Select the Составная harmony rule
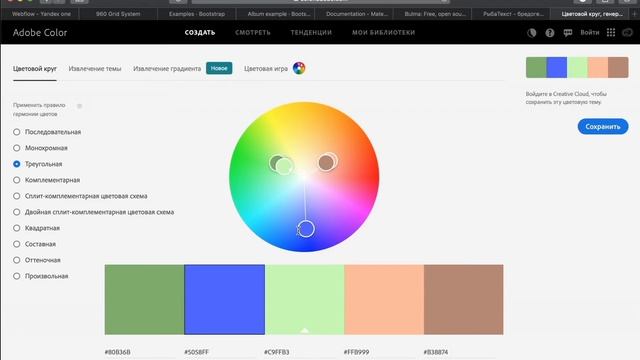 point(34,244)
